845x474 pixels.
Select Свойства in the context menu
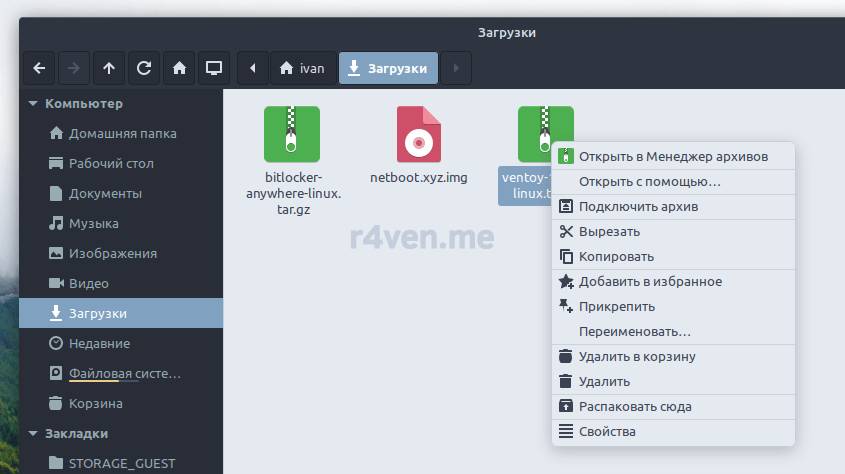coord(607,431)
